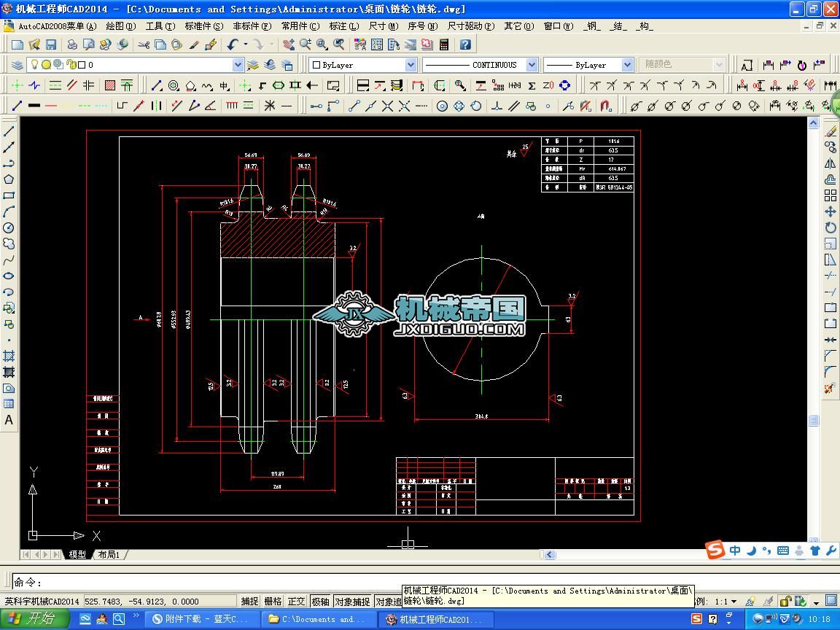
Task: Click the Layer Properties Manager icon
Action: click(17, 65)
